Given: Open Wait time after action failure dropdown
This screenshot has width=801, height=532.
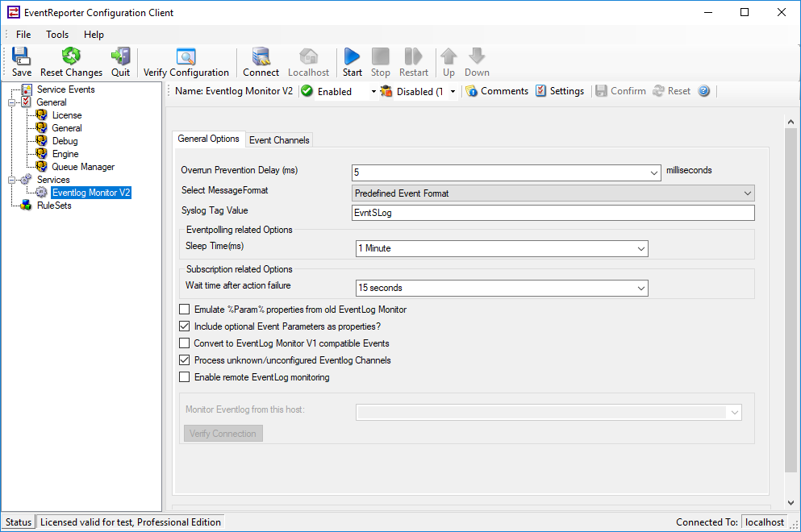Looking at the screenshot, I should click(641, 289).
